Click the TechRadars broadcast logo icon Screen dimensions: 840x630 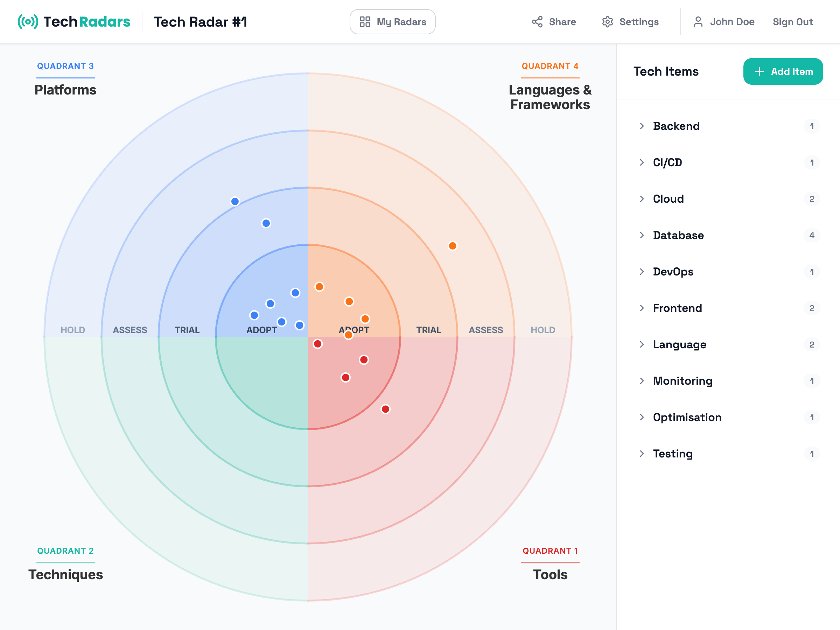(x=28, y=22)
